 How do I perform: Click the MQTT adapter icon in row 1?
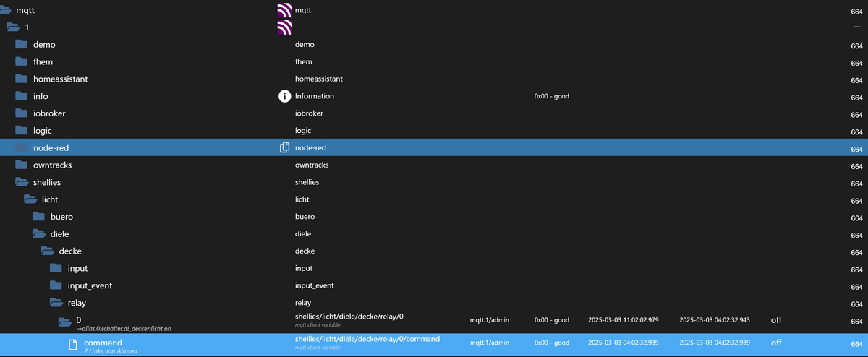pyautogui.click(x=284, y=27)
